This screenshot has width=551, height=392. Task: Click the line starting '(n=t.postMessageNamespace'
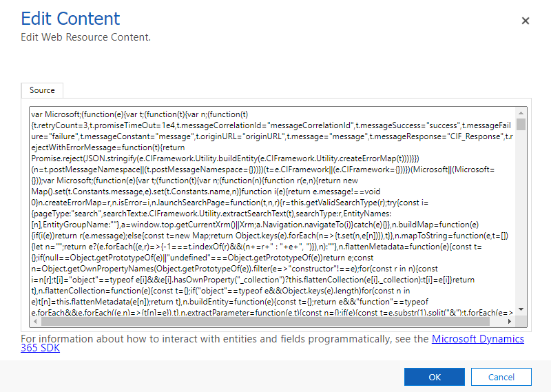click(x=263, y=169)
